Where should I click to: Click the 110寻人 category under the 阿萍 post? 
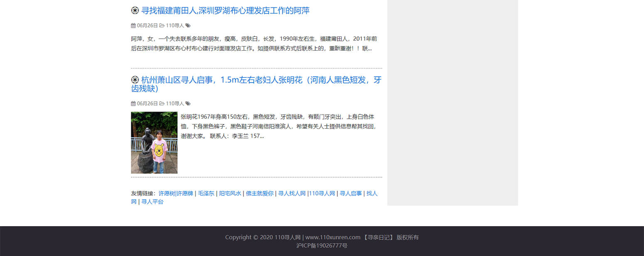175,26
